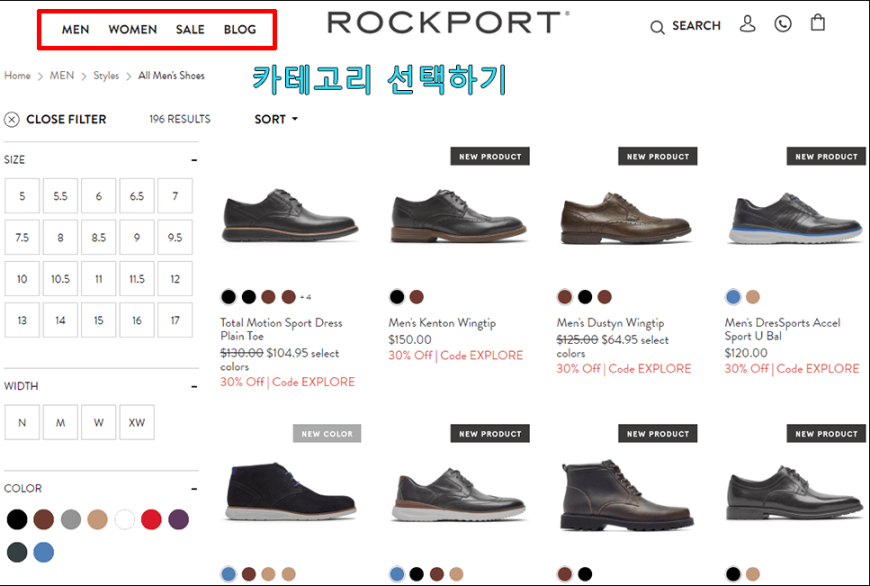Open the WOMEN menu
The width and height of the screenshot is (870, 586).
133,29
